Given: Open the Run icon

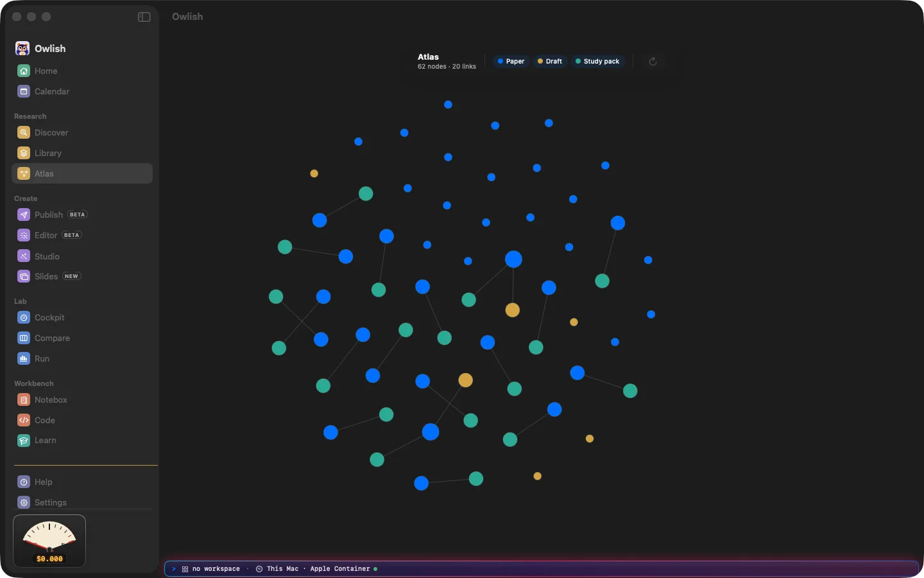Looking at the screenshot, I should (x=24, y=358).
